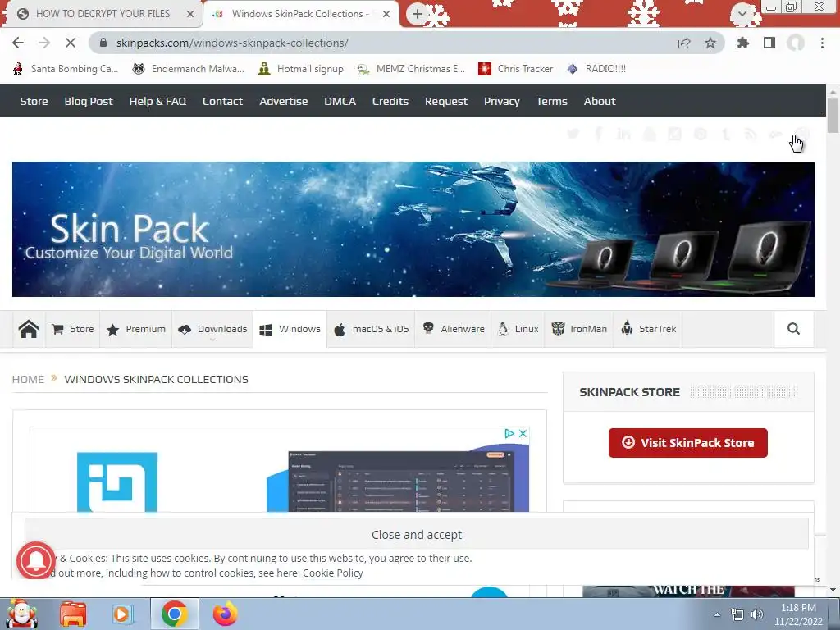Viewport: 840px width, 630px height.
Task: Click the faint Twitter social icon
Action: point(573,134)
